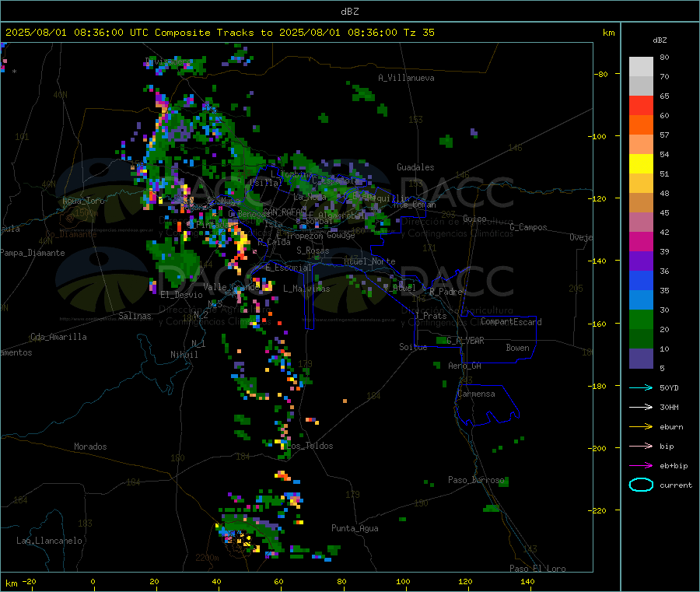
Task: Select the white 80 dBZ color swatch
Action: pos(641,67)
